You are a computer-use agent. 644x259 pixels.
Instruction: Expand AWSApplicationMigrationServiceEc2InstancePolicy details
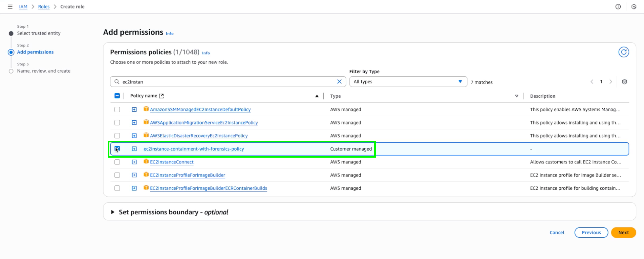click(x=134, y=123)
